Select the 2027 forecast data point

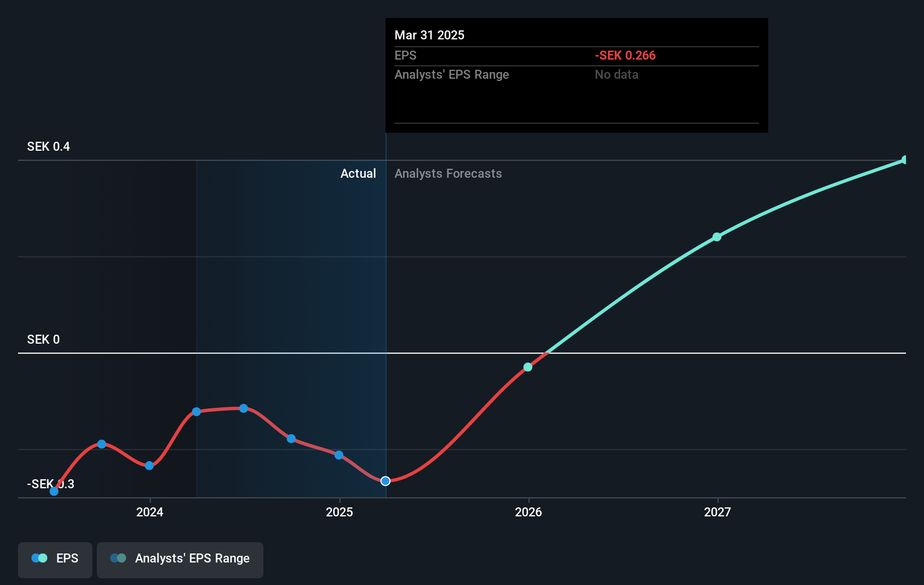point(717,237)
